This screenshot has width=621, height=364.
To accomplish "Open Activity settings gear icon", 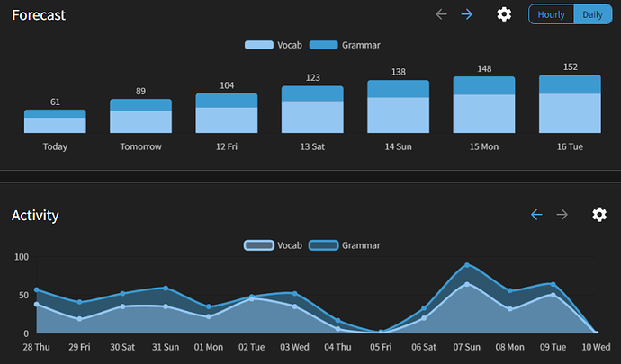I will (x=599, y=215).
